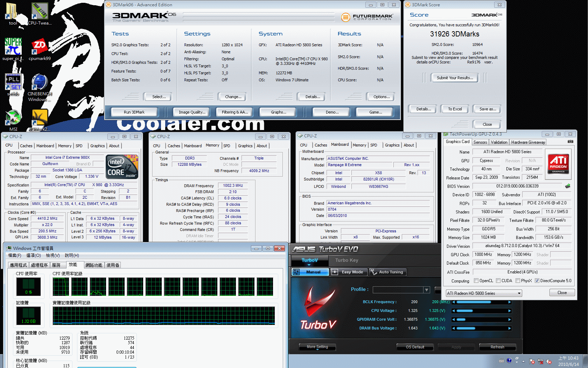Show hidden system tray icons
Screen dimensions: 588x368
tap(524, 361)
